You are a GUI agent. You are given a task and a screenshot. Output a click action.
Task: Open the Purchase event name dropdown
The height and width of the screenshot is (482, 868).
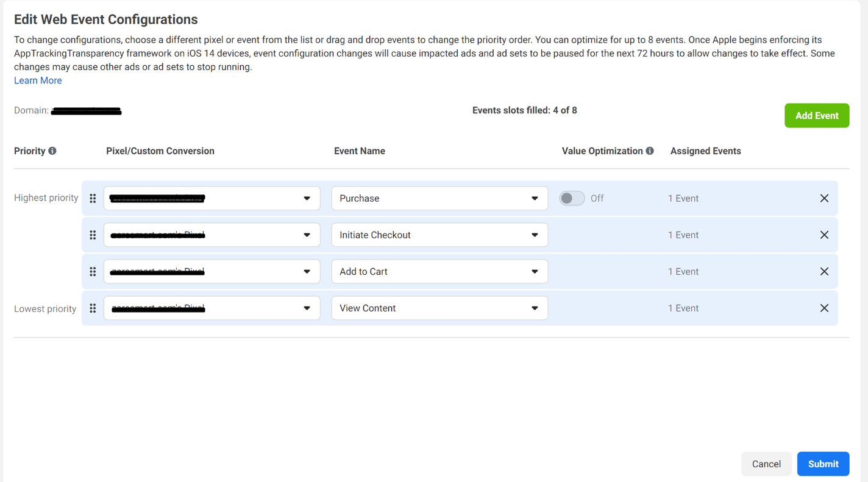[x=439, y=199]
